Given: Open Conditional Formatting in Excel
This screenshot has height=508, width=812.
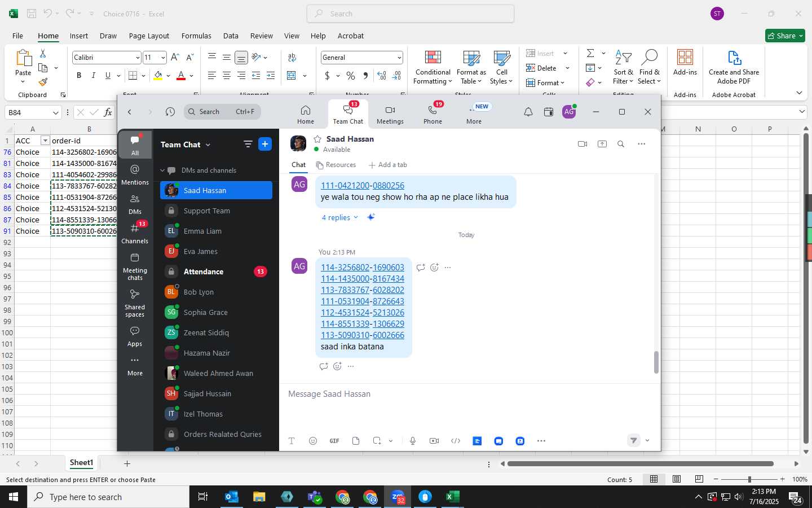Looking at the screenshot, I should coord(433,68).
